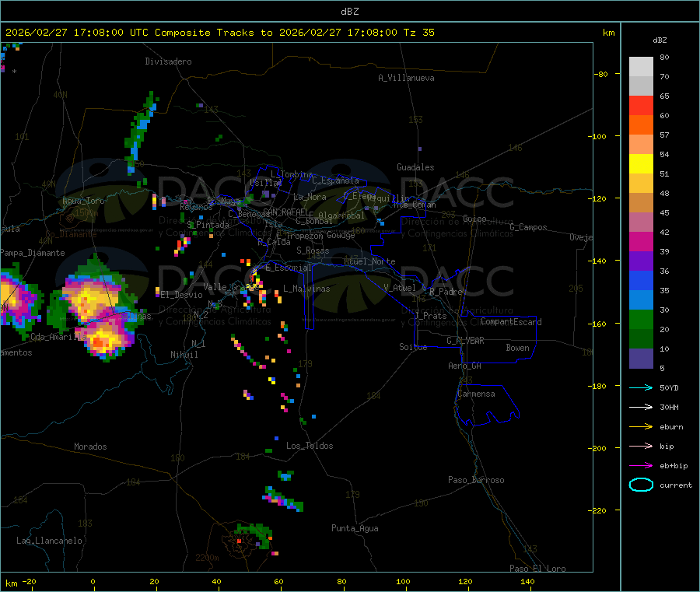Select the slate purple bottom swatch of scale

point(641,359)
